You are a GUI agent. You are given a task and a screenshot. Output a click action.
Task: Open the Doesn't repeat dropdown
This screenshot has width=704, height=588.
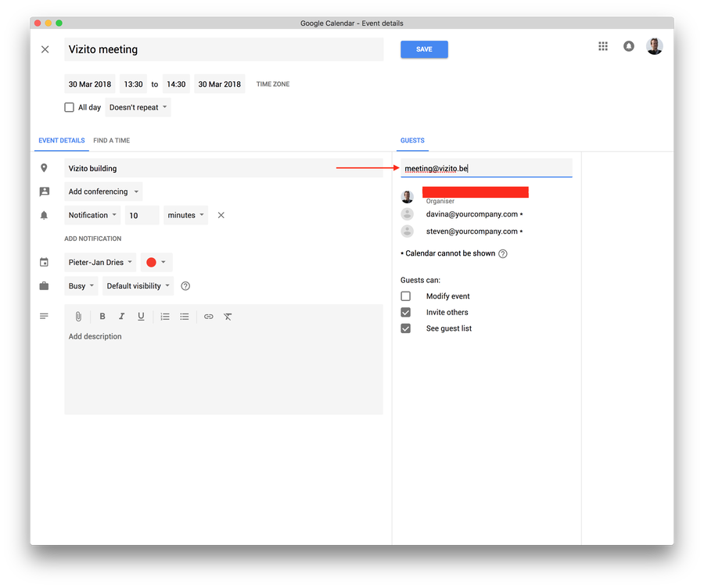[x=138, y=107]
